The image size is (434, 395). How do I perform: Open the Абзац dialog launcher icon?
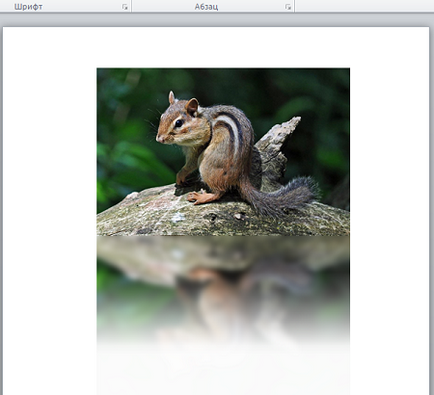pyautogui.click(x=288, y=7)
